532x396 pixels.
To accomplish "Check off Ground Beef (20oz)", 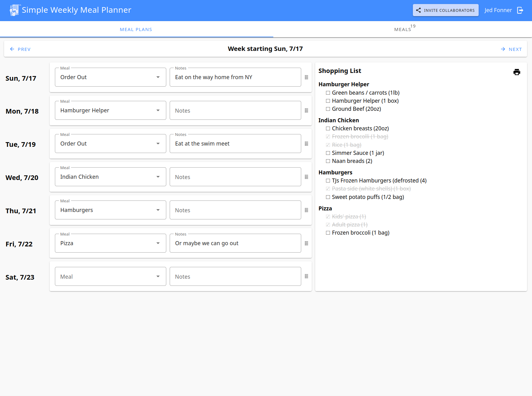I will pyautogui.click(x=328, y=109).
